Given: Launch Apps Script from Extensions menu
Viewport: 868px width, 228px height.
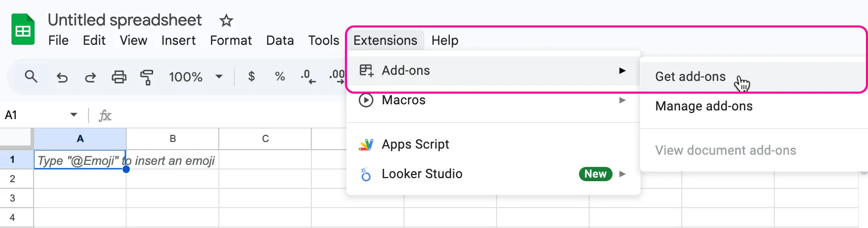Looking at the screenshot, I should point(415,145).
